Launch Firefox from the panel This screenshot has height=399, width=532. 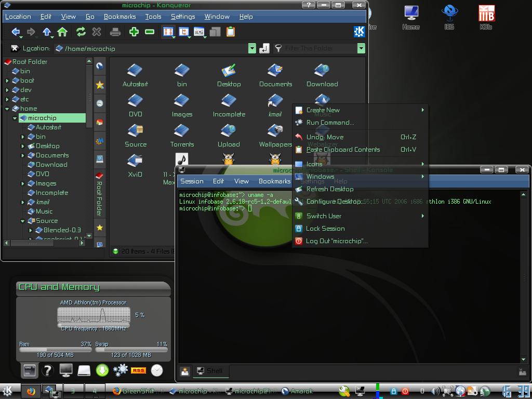point(31,391)
